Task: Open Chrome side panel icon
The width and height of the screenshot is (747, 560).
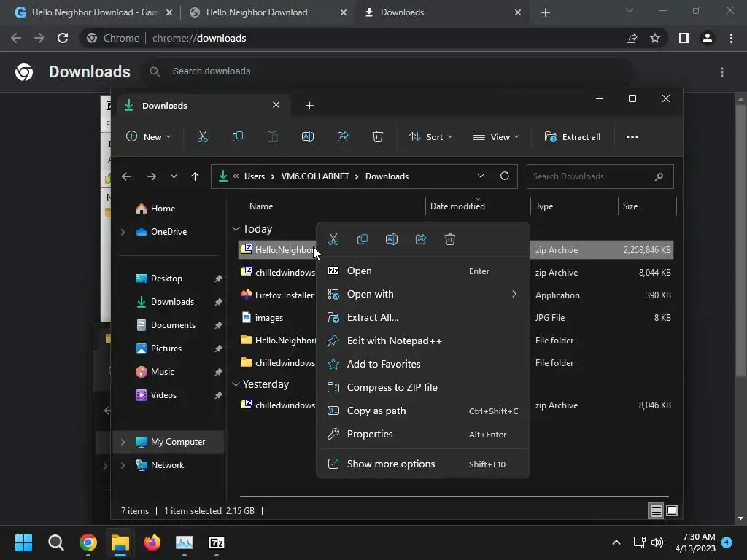Action: 684,38
